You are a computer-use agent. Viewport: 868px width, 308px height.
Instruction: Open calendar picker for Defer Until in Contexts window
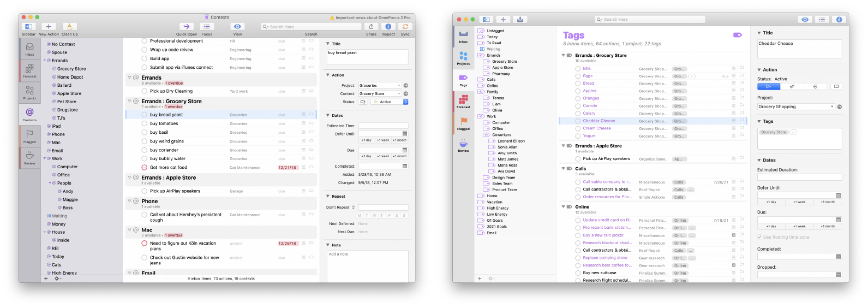tap(405, 134)
